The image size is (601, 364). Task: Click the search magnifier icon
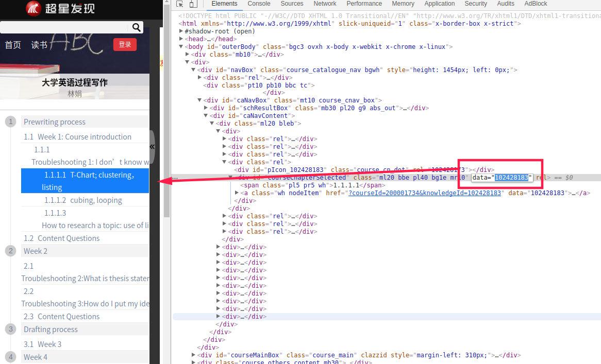pos(136,27)
